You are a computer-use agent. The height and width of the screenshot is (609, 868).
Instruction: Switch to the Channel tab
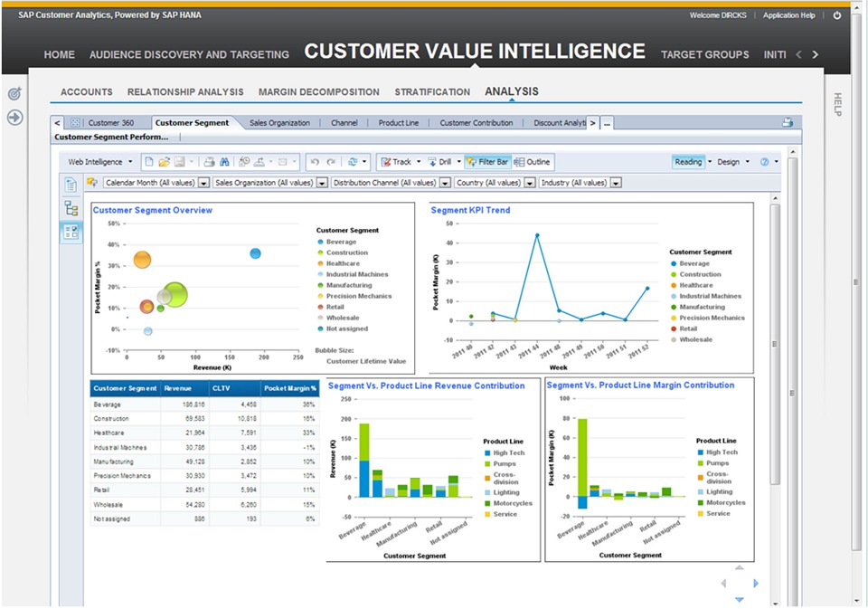(x=344, y=123)
